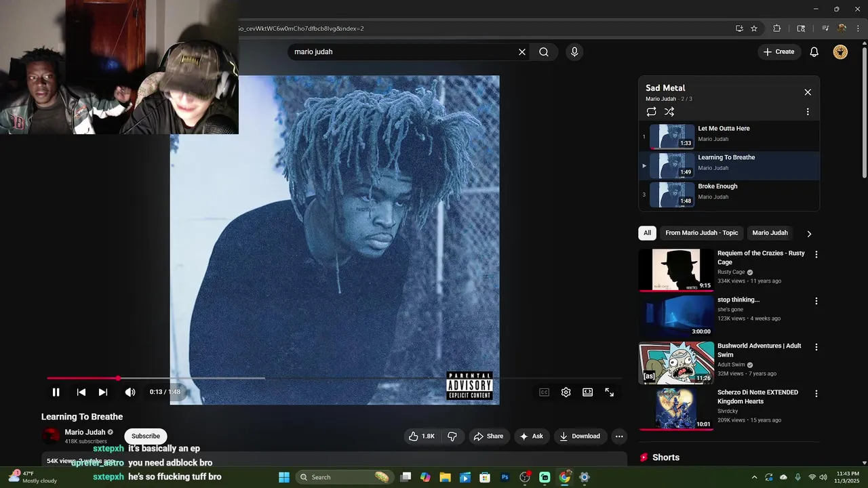
Task: Switch to theater mode
Action: coord(587,392)
